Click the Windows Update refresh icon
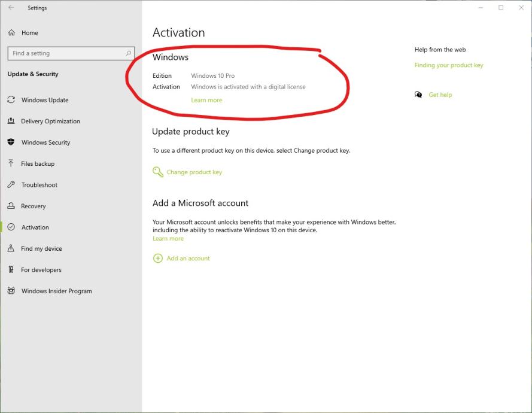The image size is (532, 413). pyautogui.click(x=11, y=100)
